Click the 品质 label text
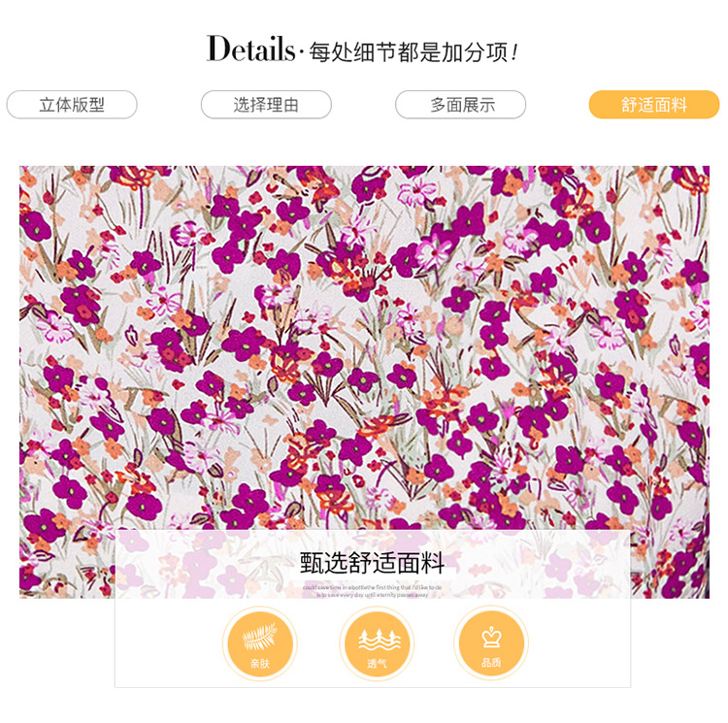Viewport: 728px width, 723px height. (491, 662)
